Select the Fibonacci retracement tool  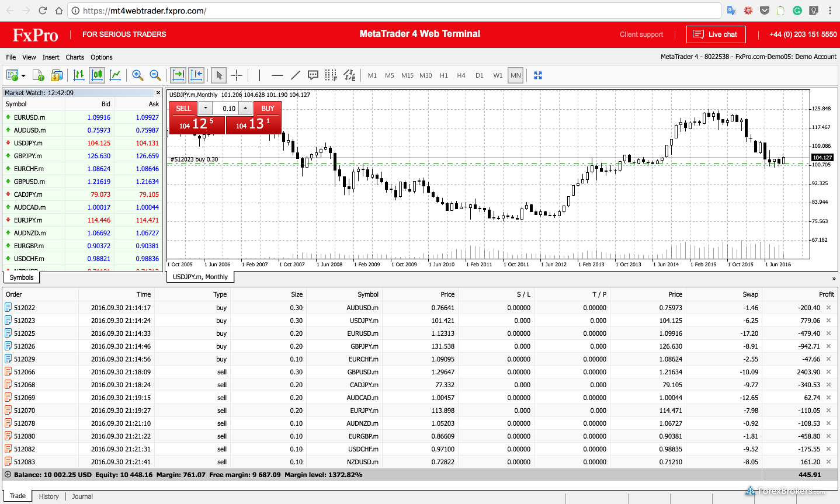click(331, 75)
